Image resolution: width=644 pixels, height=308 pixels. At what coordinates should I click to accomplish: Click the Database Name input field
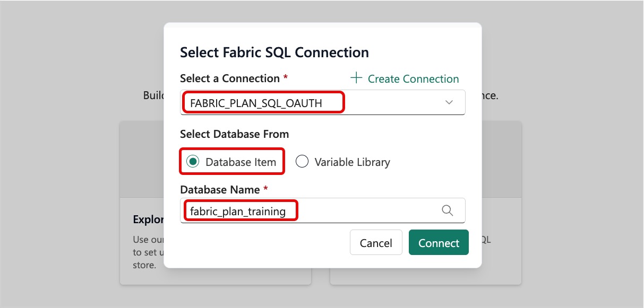(323, 211)
